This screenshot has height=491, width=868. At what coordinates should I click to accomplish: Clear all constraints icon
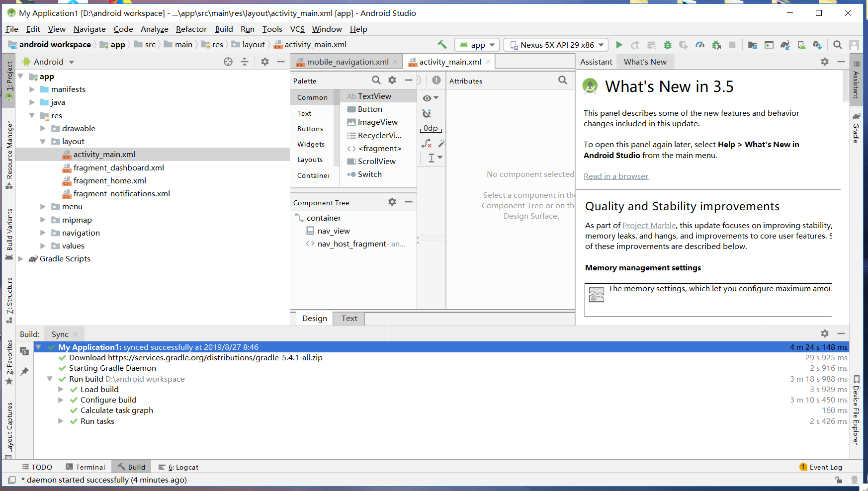(x=427, y=144)
